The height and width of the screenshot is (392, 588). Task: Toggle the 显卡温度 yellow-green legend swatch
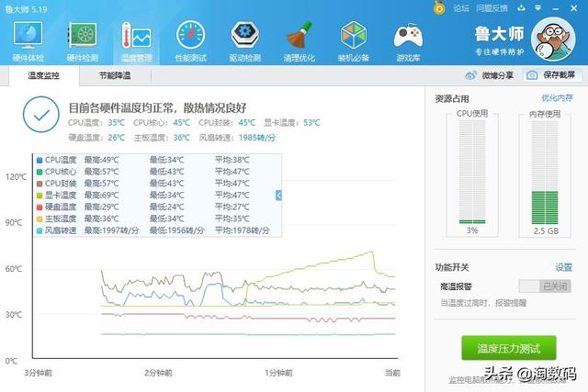point(40,196)
